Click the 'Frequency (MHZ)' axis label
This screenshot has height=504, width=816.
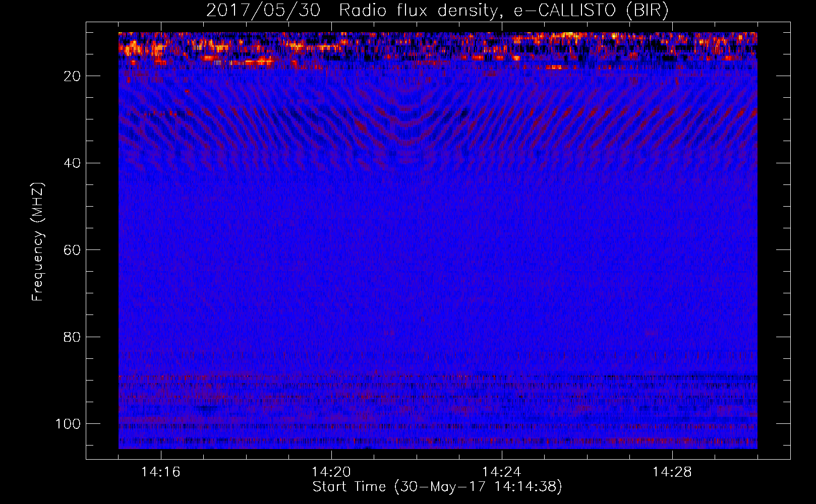[x=38, y=242]
